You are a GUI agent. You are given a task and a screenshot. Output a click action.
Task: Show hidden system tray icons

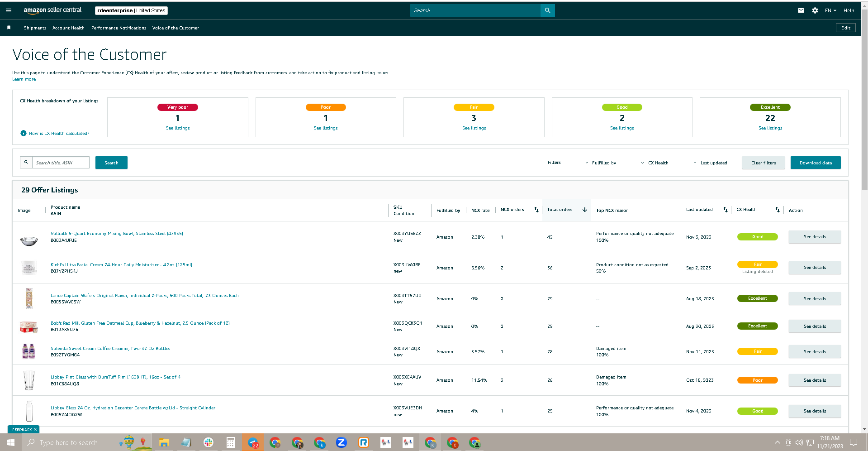pos(777,442)
